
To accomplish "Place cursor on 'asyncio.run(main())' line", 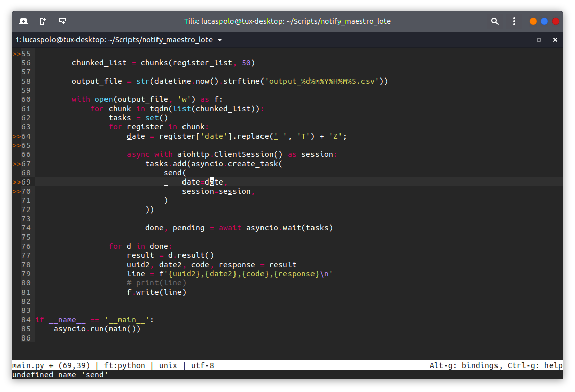I will pyautogui.click(x=97, y=329).
